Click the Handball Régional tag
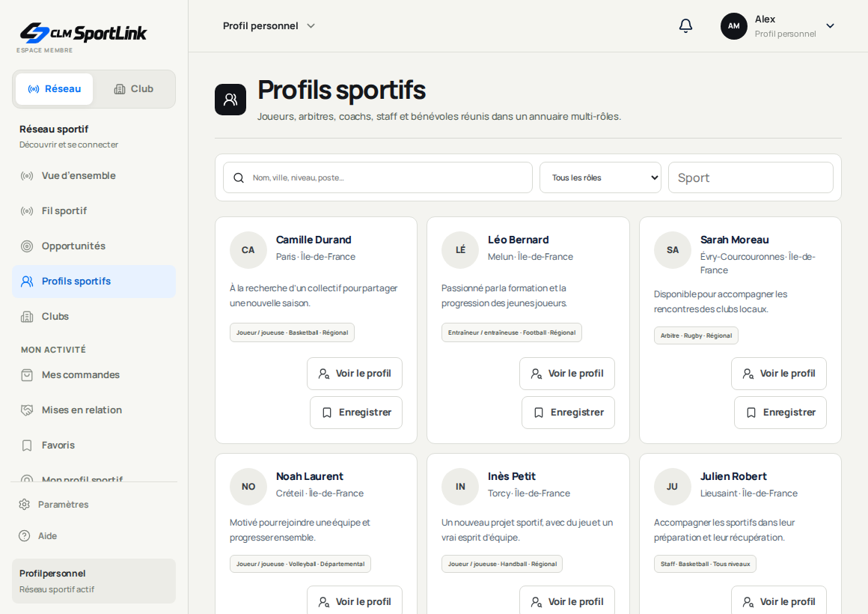 [x=501, y=564]
